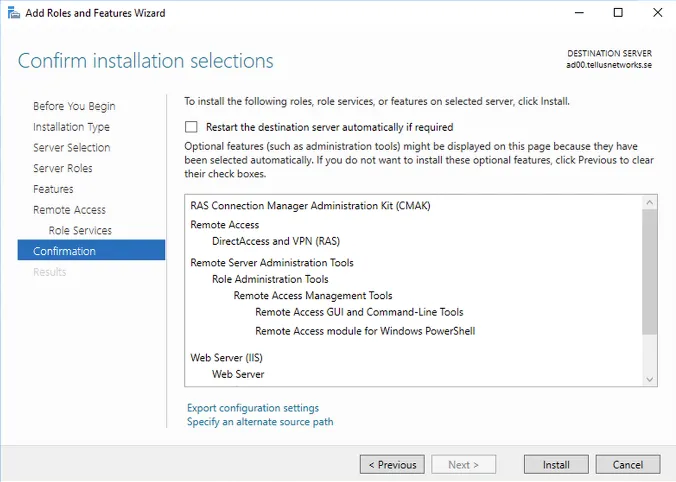
Task: Select Server Selection in sidebar
Action: [x=72, y=147]
